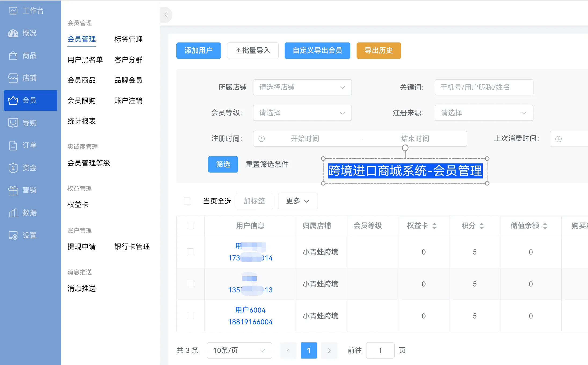
Task: Open 银行卡管理 submenu item
Action: coord(132,246)
